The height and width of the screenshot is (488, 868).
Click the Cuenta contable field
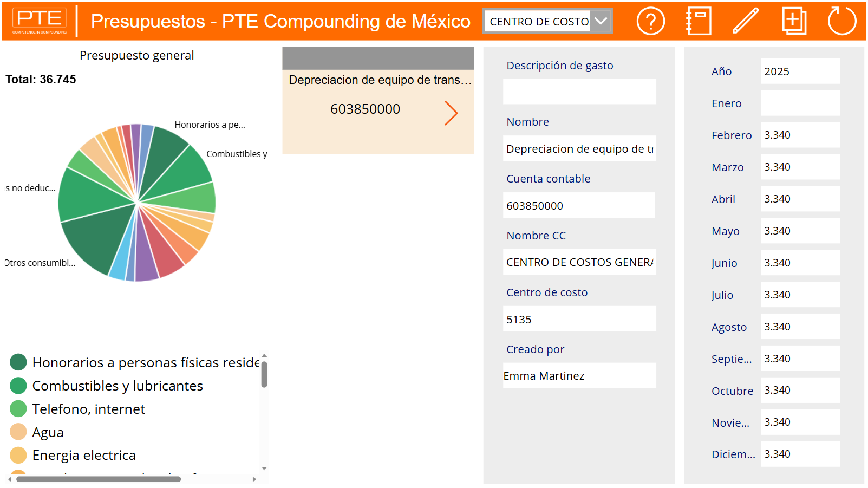click(579, 206)
